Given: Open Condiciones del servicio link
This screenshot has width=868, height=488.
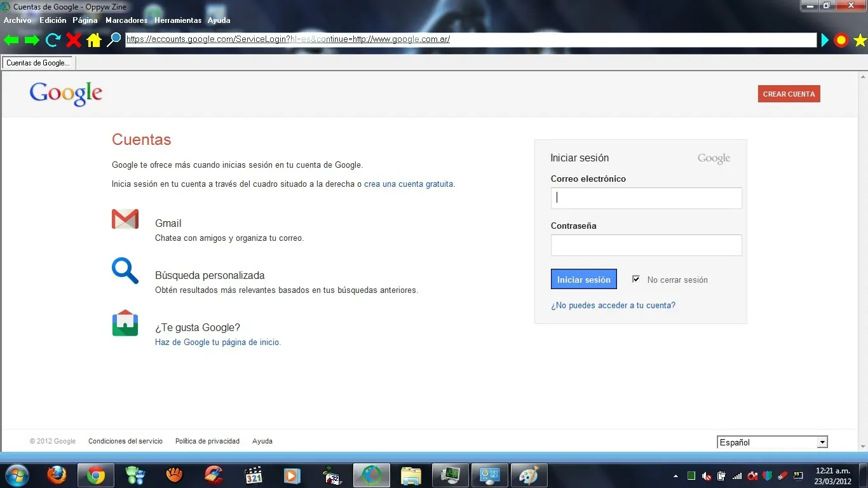Looking at the screenshot, I should coord(125,441).
